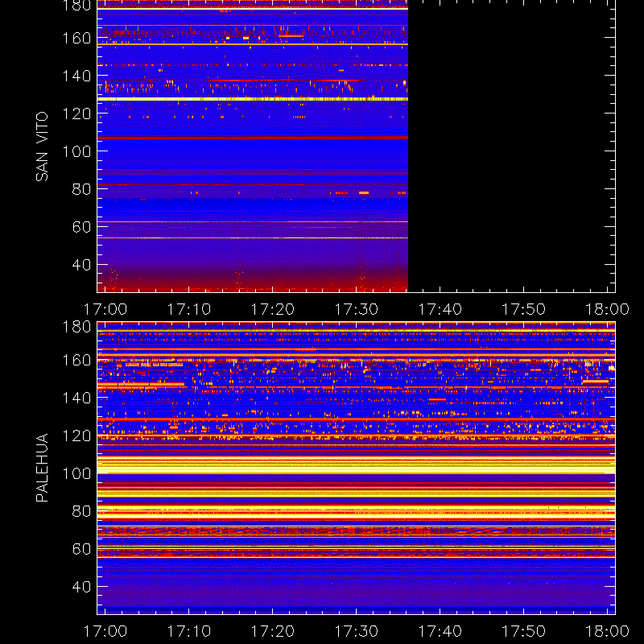Select the 160 tick label on San Vito plot
Screen dimensions: 644x644
(76, 38)
